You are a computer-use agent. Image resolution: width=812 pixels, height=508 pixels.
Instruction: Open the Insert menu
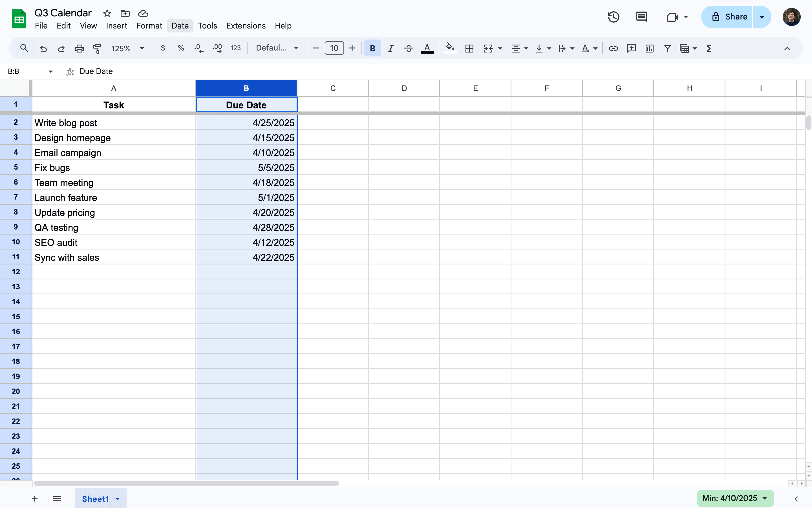click(x=116, y=26)
